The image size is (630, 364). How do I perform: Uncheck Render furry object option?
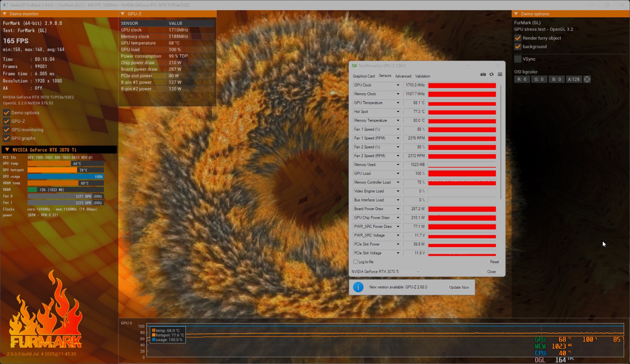point(518,38)
